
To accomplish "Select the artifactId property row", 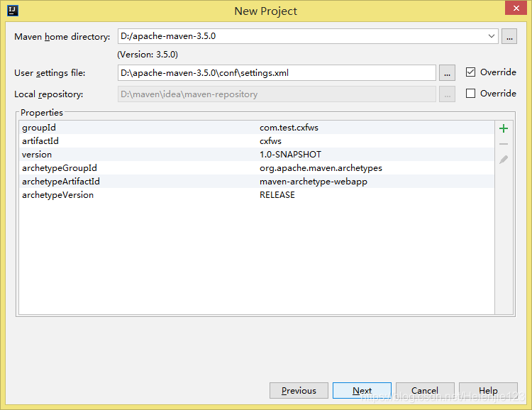I will point(257,141).
